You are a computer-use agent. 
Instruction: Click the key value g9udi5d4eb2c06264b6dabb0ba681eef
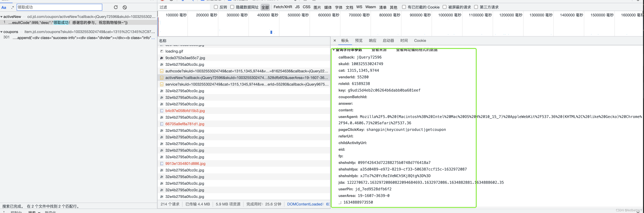click(x=384, y=90)
